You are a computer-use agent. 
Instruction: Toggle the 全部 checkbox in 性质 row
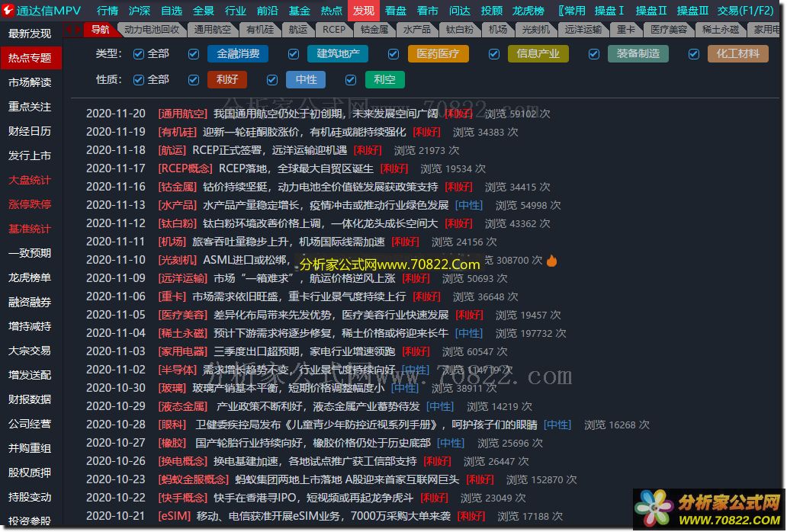(x=139, y=80)
